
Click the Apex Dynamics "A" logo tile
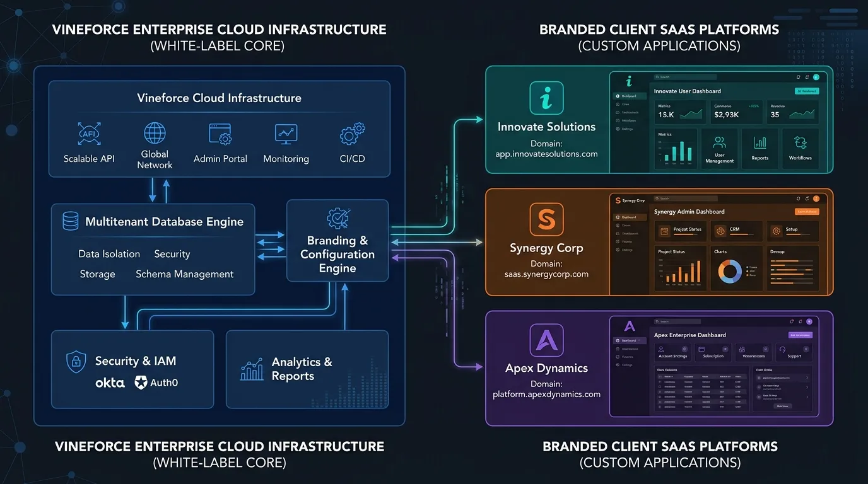click(x=546, y=340)
